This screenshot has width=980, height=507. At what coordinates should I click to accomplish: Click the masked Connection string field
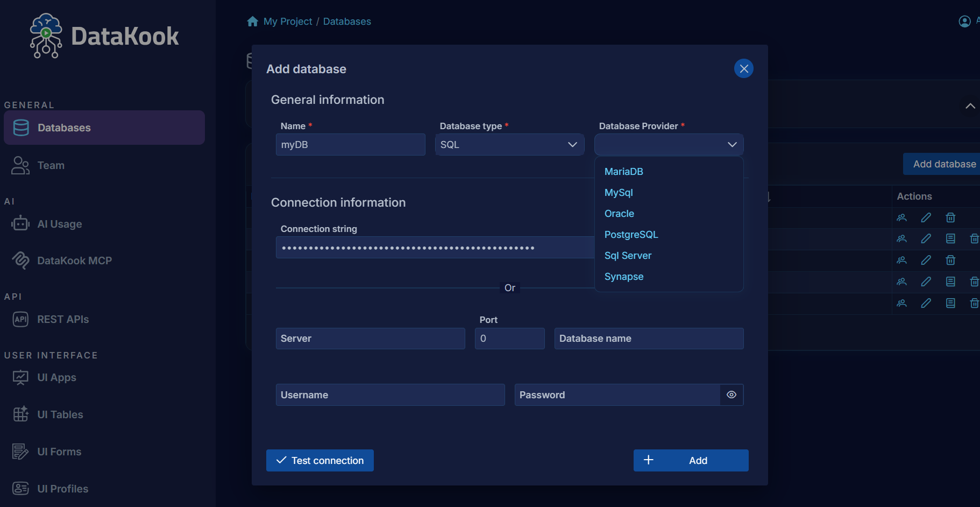point(435,248)
